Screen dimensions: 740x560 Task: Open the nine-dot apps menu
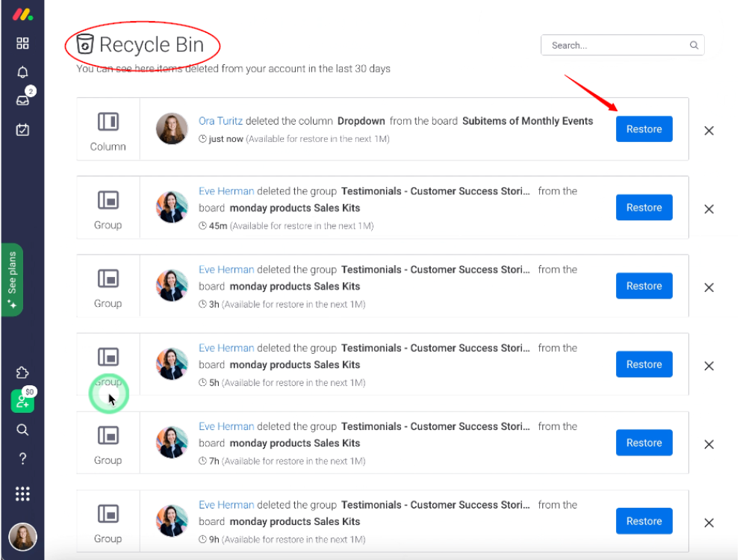tap(22, 494)
